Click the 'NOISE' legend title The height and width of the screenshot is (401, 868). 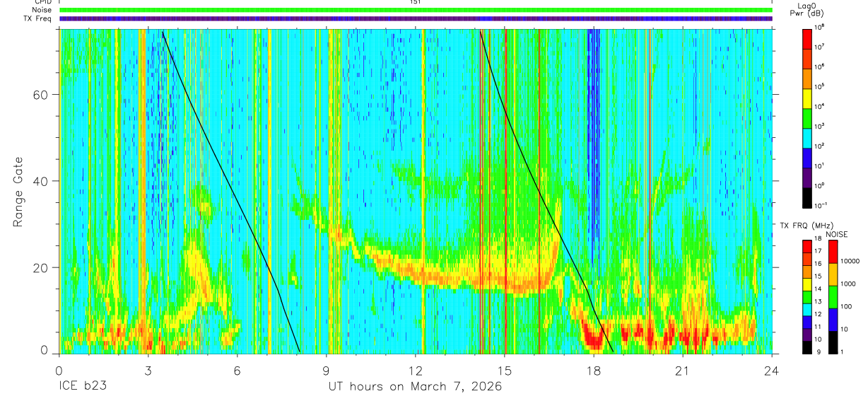[837, 234]
